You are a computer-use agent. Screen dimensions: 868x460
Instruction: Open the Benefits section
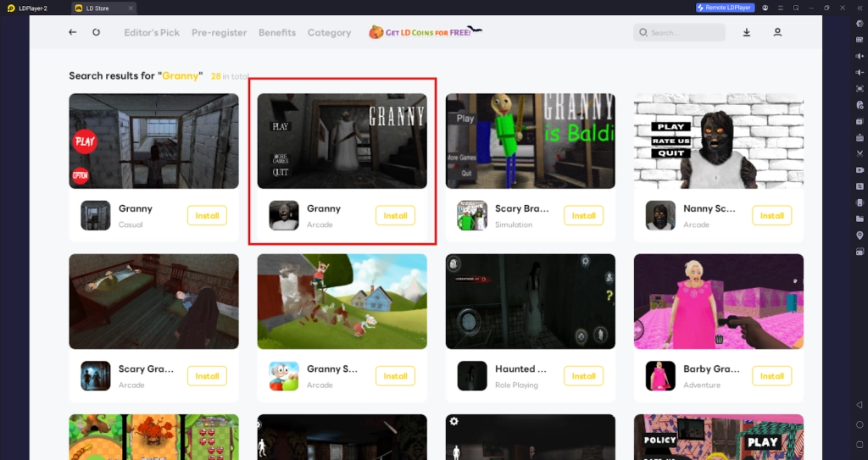pos(277,33)
